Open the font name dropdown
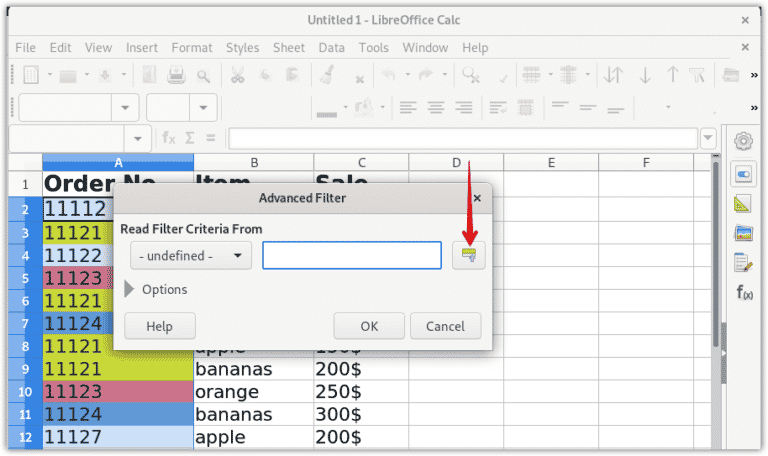768x456 pixels. click(x=126, y=107)
